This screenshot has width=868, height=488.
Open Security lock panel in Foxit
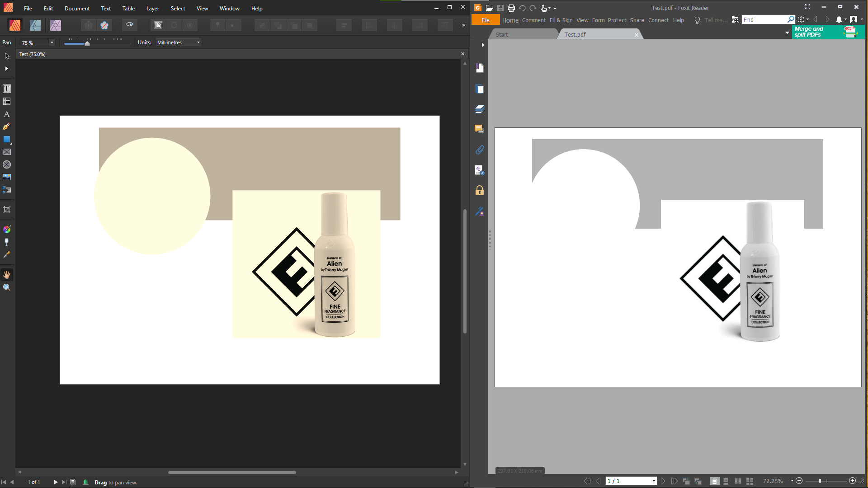click(480, 190)
